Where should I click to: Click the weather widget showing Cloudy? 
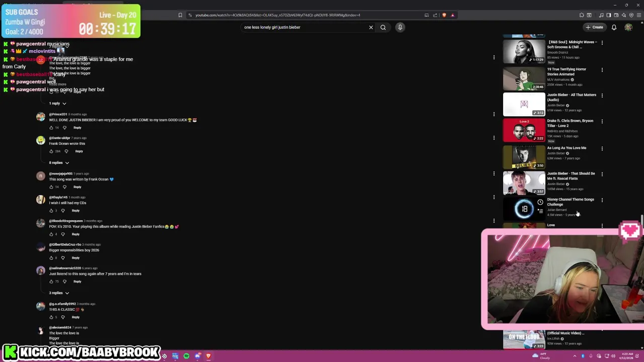[x=541, y=356]
